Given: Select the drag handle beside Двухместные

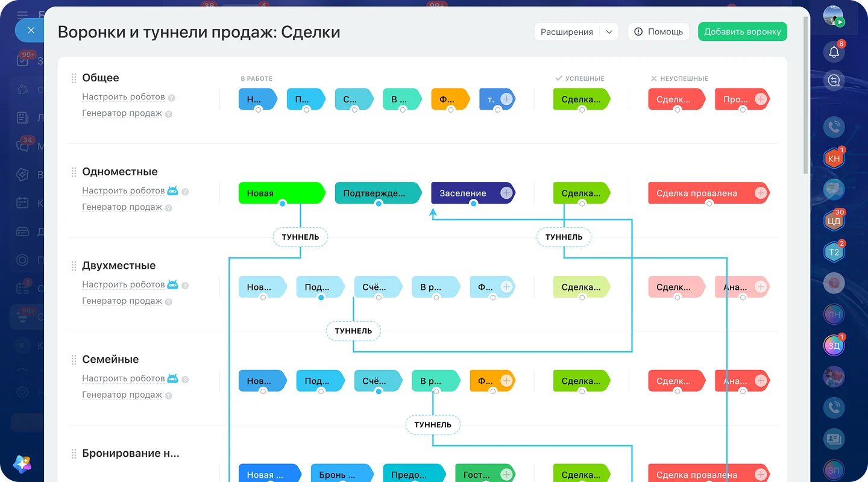Looking at the screenshot, I should [x=74, y=266].
